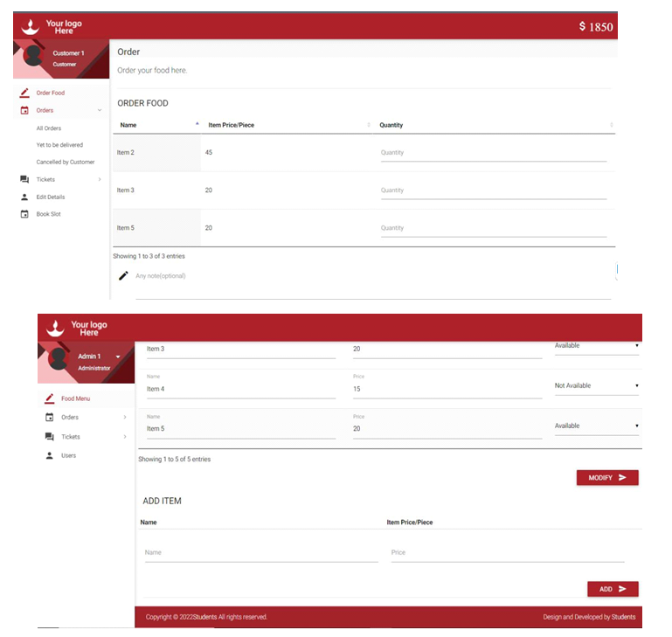Image resolution: width=672 pixels, height=637 pixels.
Task: Click the Edit Details person icon
Action: (x=24, y=197)
